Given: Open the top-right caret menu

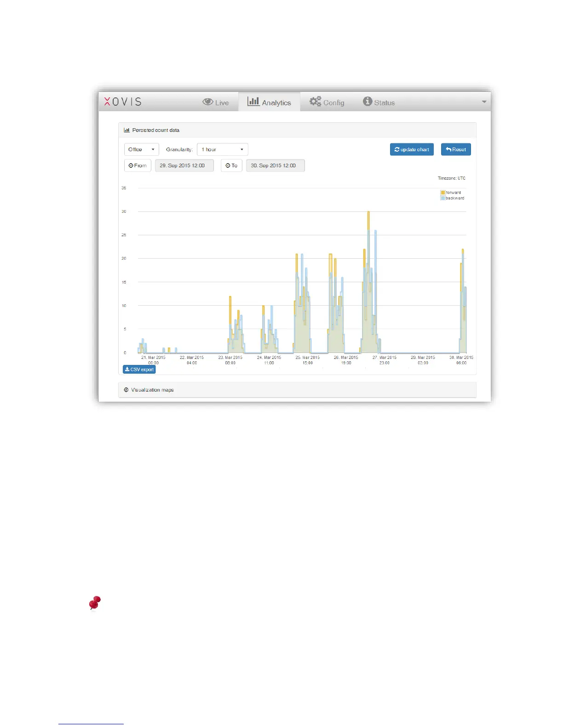Looking at the screenshot, I should coord(484,102).
